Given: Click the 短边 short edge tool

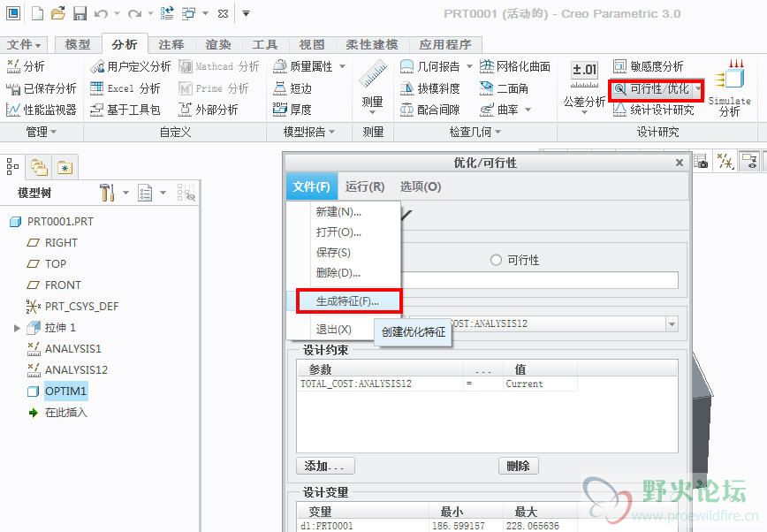Looking at the screenshot, I should click(292, 88).
